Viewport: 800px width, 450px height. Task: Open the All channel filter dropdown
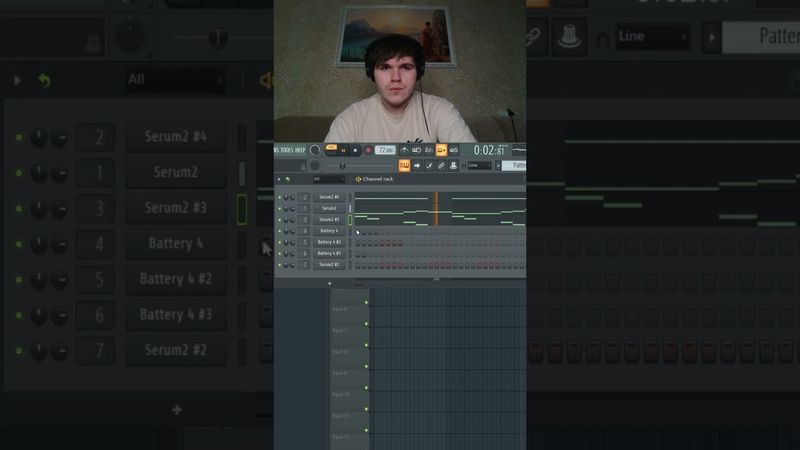[328, 179]
